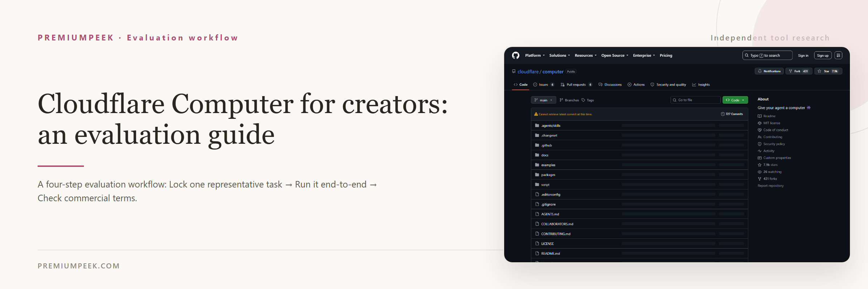Expand the Platform menu

click(535, 55)
